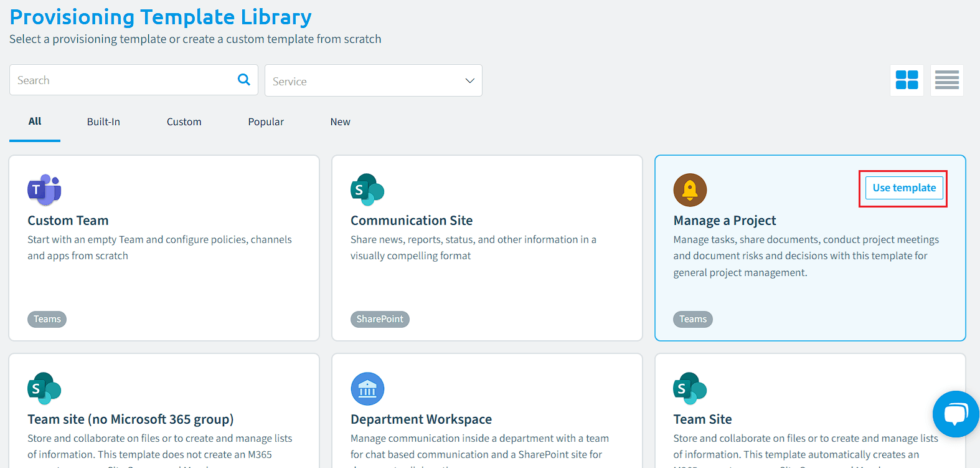Screen dimensions: 980x468
Task: Click the Provisioning Template Library heading
Action: pyautogui.click(x=161, y=17)
